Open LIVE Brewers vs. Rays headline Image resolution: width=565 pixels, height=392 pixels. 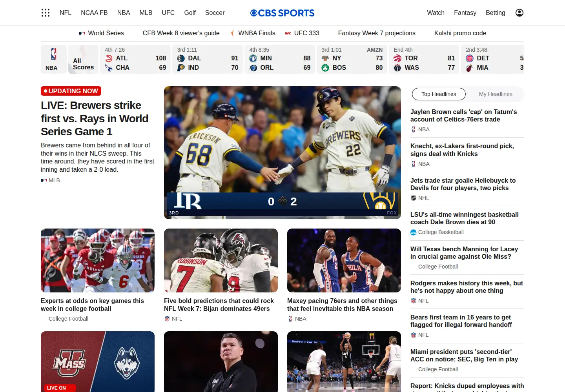coord(95,118)
